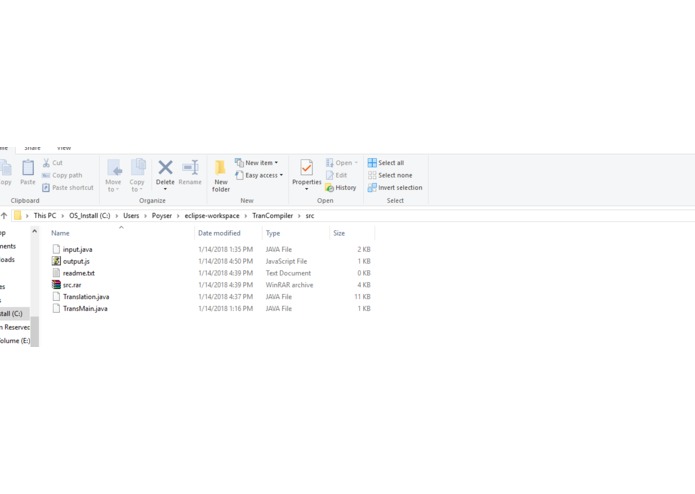Navigate to Users in breadcrumb
The height and width of the screenshot is (494, 695).
coord(131,215)
